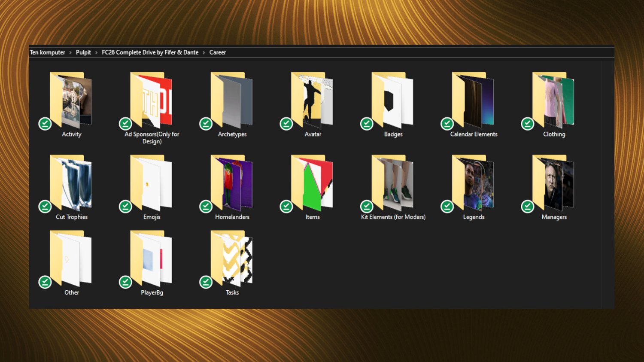Navigate to 'Ten komputer' in the breadcrumb
644x362 pixels.
pyautogui.click(x=47, y=52)
